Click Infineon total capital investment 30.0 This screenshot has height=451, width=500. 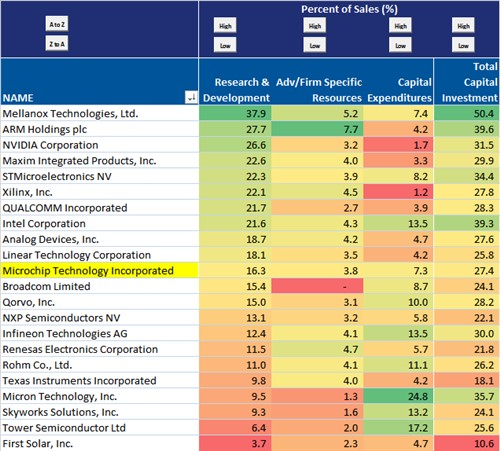467,333
